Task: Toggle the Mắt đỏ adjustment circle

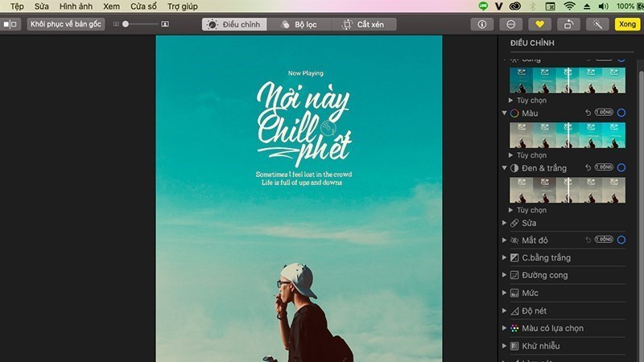Action: click(x=621, y=240)
